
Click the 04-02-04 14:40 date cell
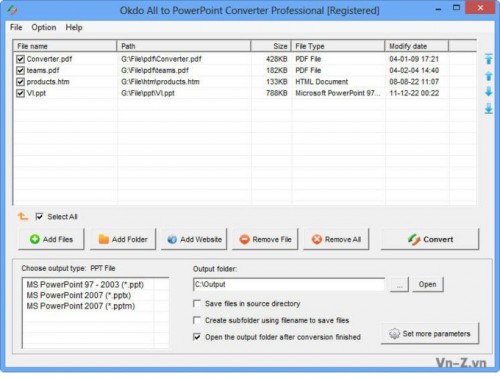(414, 70)
